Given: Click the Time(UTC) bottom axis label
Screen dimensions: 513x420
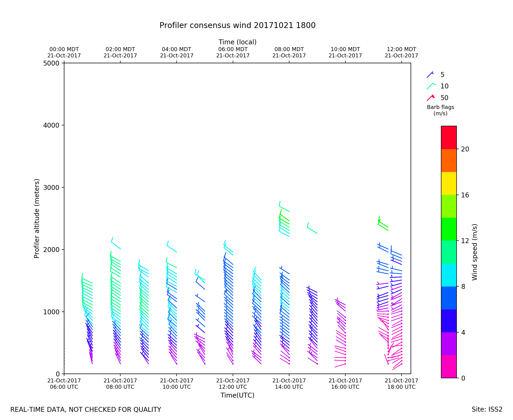Looking at the screenshot, I should tap(237, 395).
